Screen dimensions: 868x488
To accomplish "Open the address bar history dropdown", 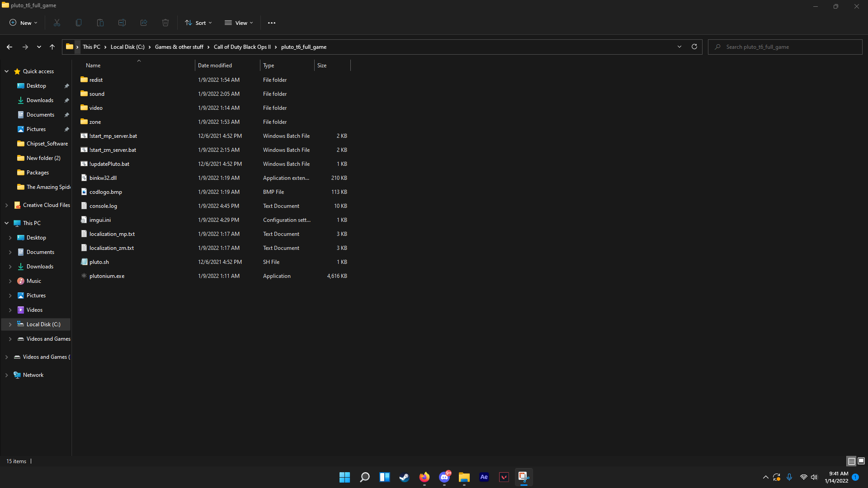I will (679, 47).
